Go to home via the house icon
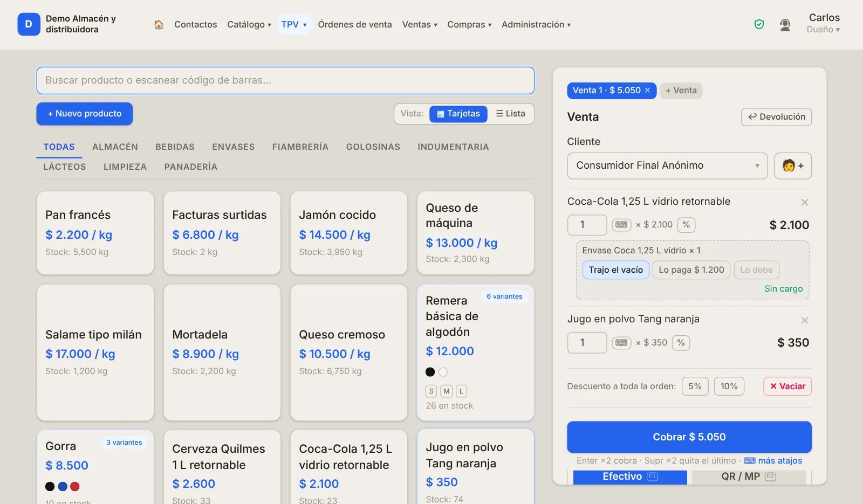 (x=159, y=24)
